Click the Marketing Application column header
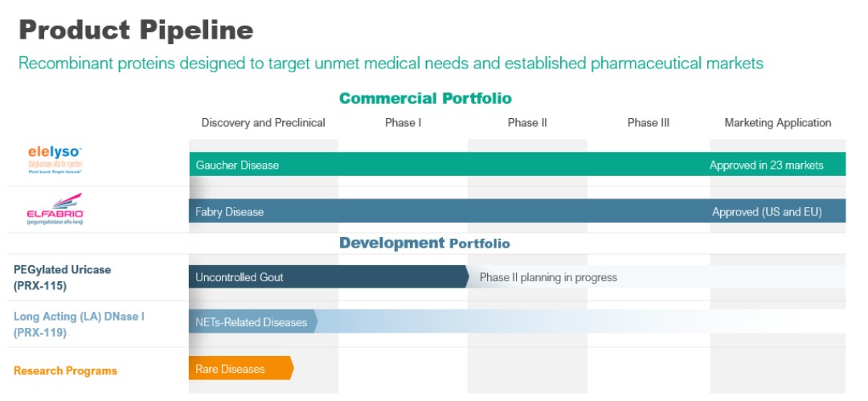The width and height of the screenshot is (868, 401). 777,123
